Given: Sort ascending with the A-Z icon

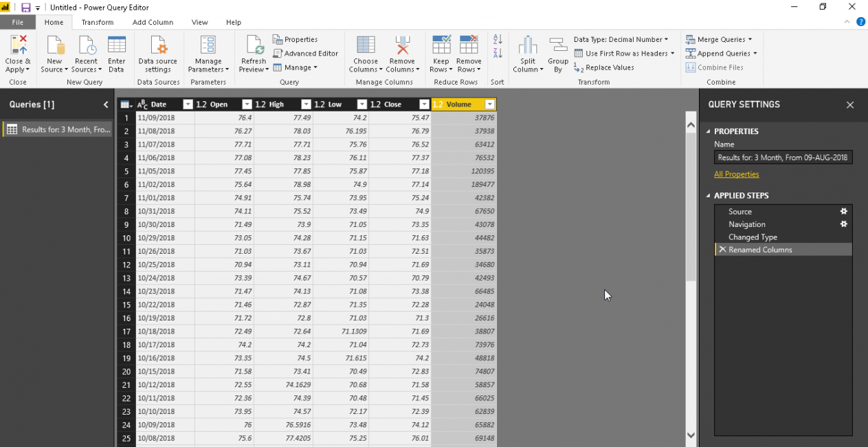Looking at the screenshot, I should click(498, 40).
